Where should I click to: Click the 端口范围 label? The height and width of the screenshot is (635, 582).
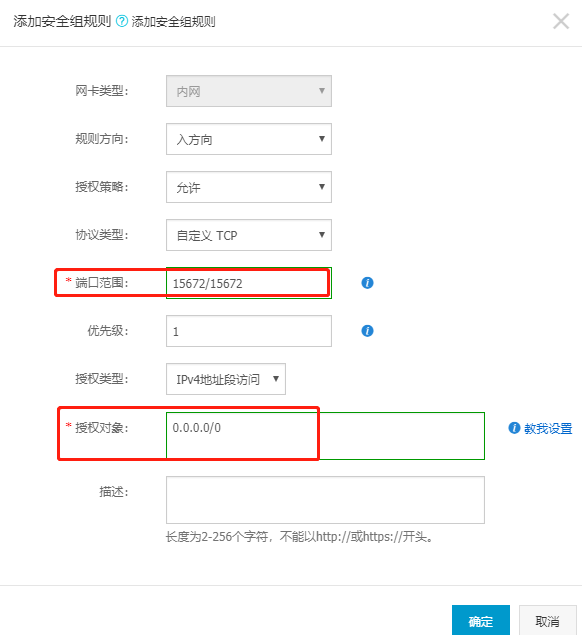tap(101, 283)
